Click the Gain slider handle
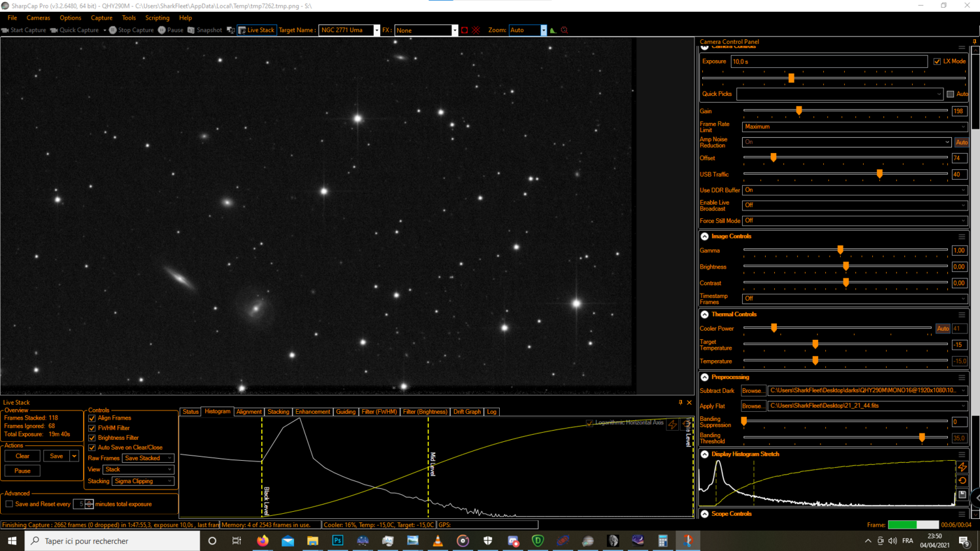 [x=798, y=110]
